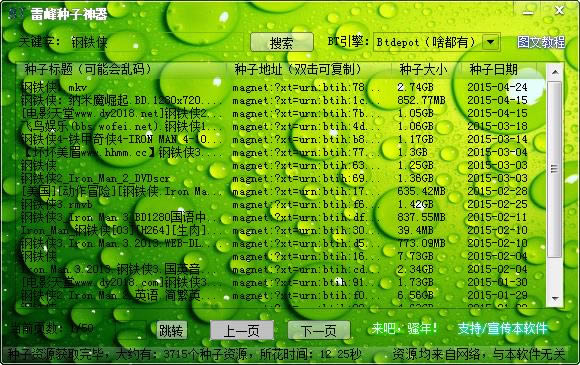Click the 852.77MB size cell
The height and width of the screenshot is (365, 580).
click(421, 101)
